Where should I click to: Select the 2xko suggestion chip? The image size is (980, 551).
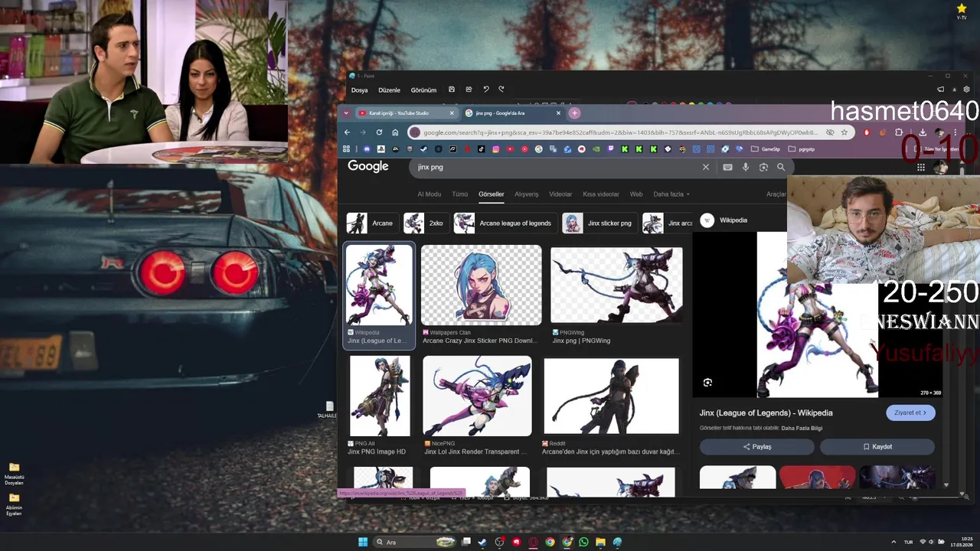(x=426, y=223)
